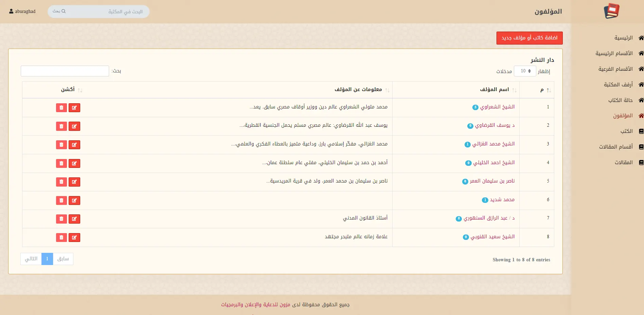Delete author د يوسف القرضاوي
The height and width of the screenshot is (315, 644).
pos(61,126)
